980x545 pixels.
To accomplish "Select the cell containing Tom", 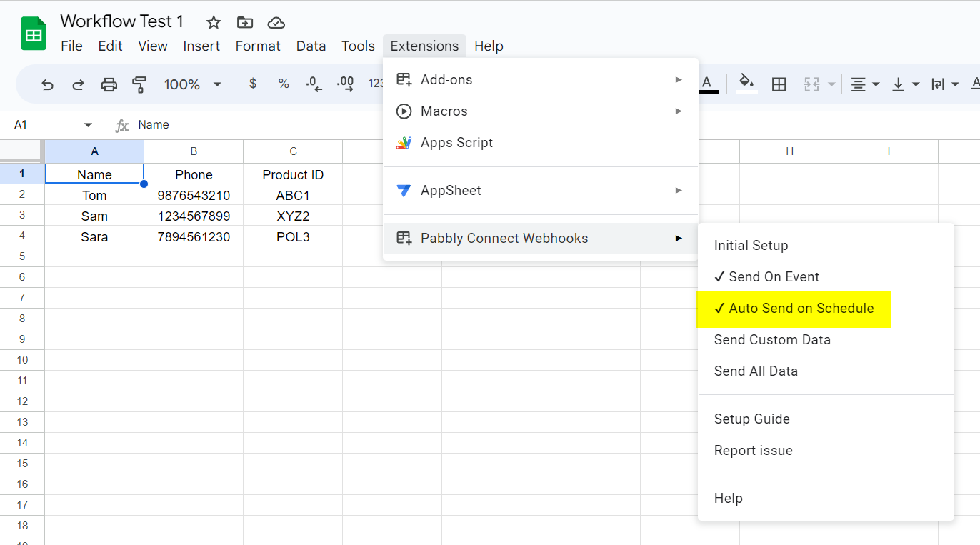I will pos(94,195).
